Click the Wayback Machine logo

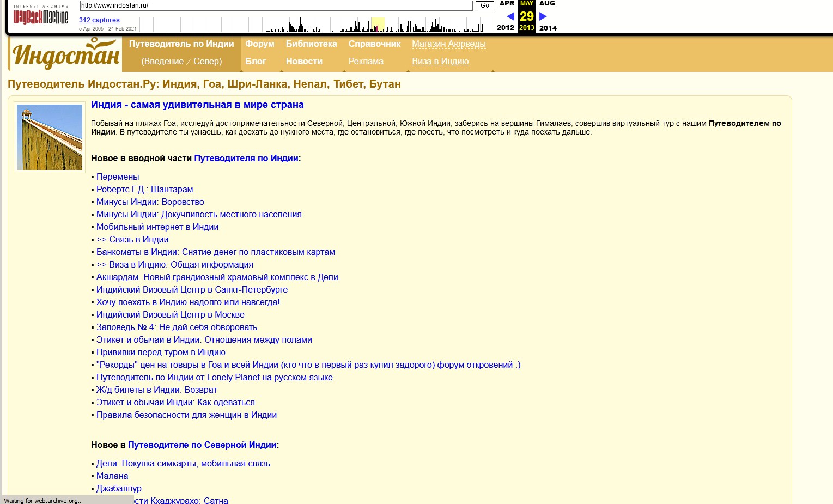pyautogui.click(x=41, y=16)
